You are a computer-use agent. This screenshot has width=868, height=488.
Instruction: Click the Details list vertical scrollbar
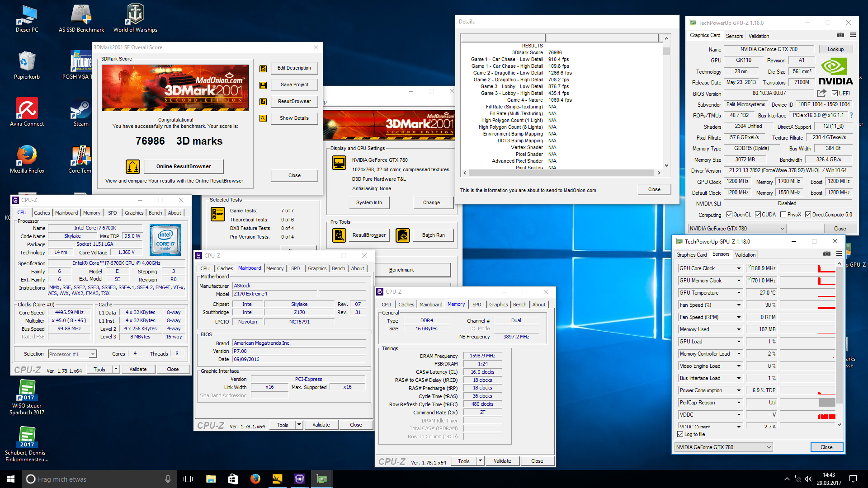click(x=666, y=102)
